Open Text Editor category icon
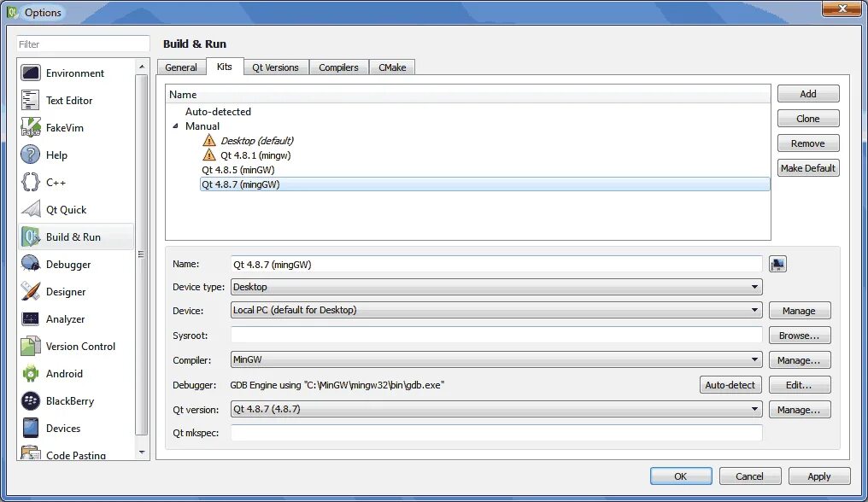This screenshot has height=502, width=868. (31, 100)
